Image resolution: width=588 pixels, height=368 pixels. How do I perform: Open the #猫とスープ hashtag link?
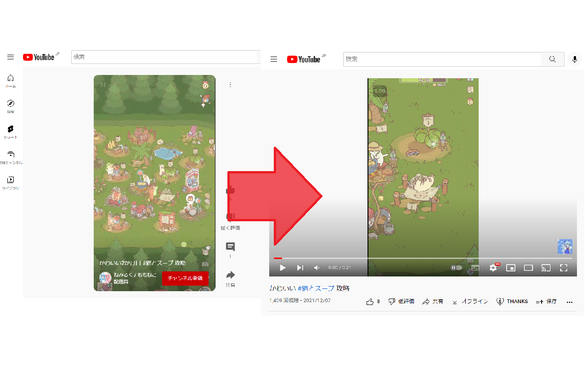tap(316, 287)
